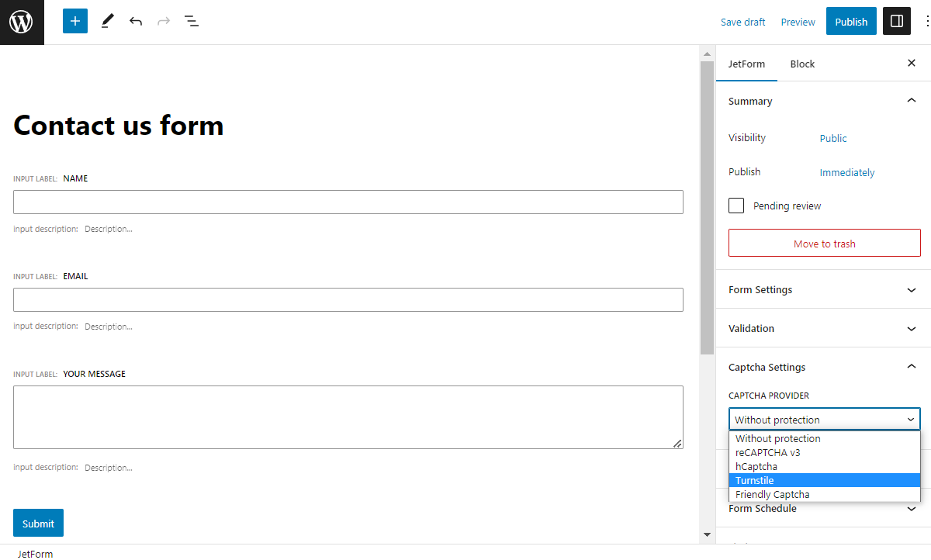Expand the Validation section
Image resolution: width=931 pixels, height=560 pixels.
pyautogui.click(x=824, y=328)
